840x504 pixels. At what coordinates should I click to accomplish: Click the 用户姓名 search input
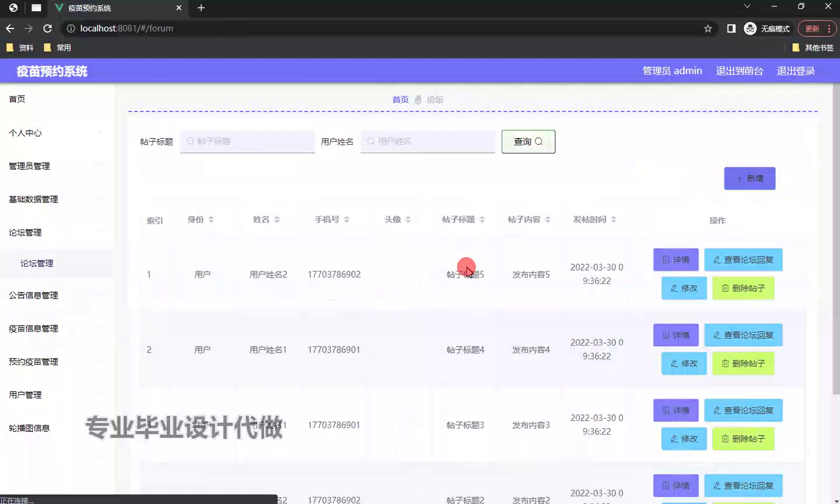coord(428,141)
